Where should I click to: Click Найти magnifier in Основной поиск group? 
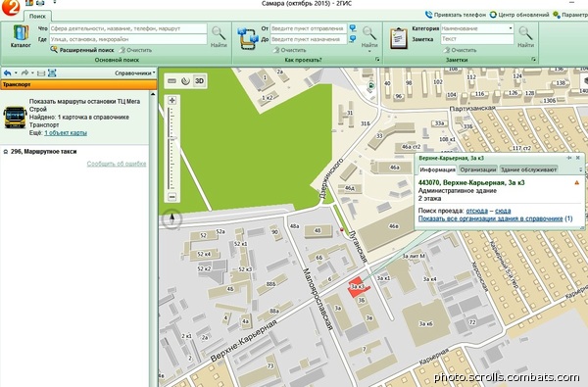[219, 37]
